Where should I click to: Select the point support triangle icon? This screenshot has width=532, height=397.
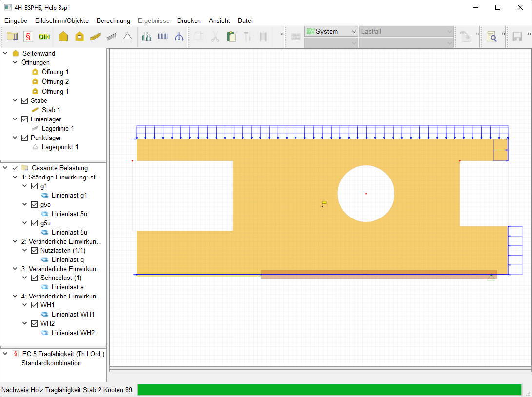coord(127,37)
